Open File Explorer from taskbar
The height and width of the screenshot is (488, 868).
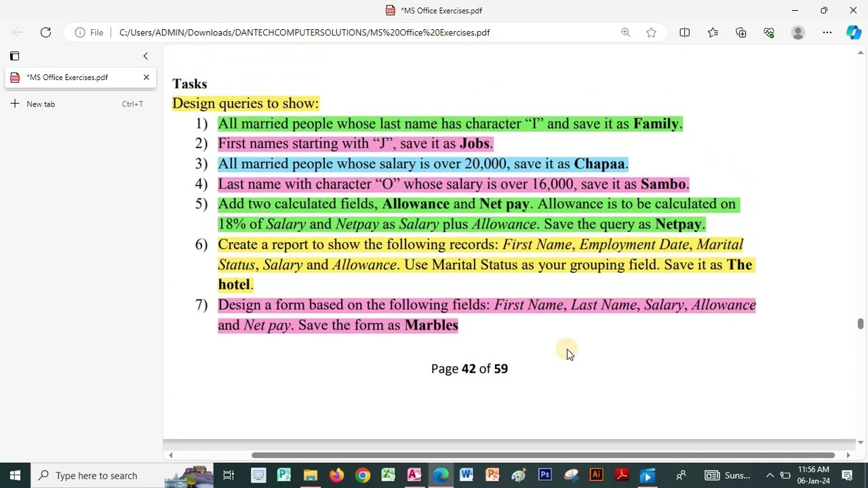pyautogui.click(x=310, y=476)
